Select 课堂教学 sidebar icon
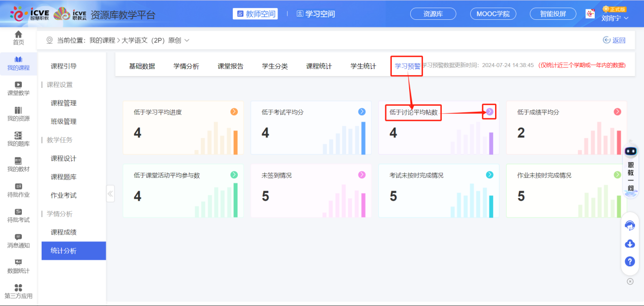The height and width of the screenshot is (306, 644). pyautogui.click(x=18, y=88)
